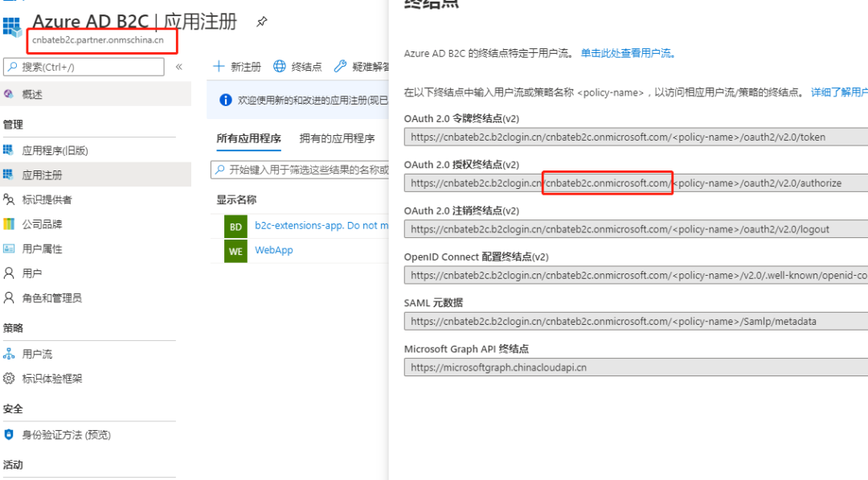Click 单击此处查看用户流 link
Image resolution: width=868 pixels, height=480 pixels.
628,53
